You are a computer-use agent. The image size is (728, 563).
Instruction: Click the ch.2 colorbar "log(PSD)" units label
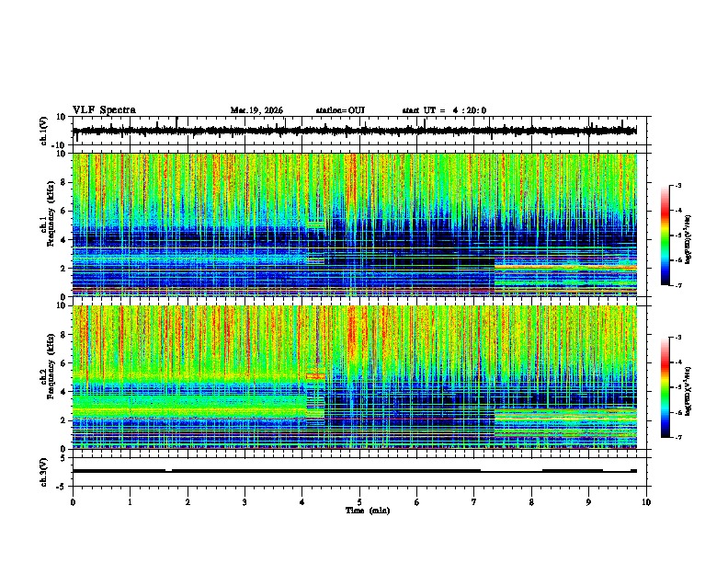[x=688, y=391]
